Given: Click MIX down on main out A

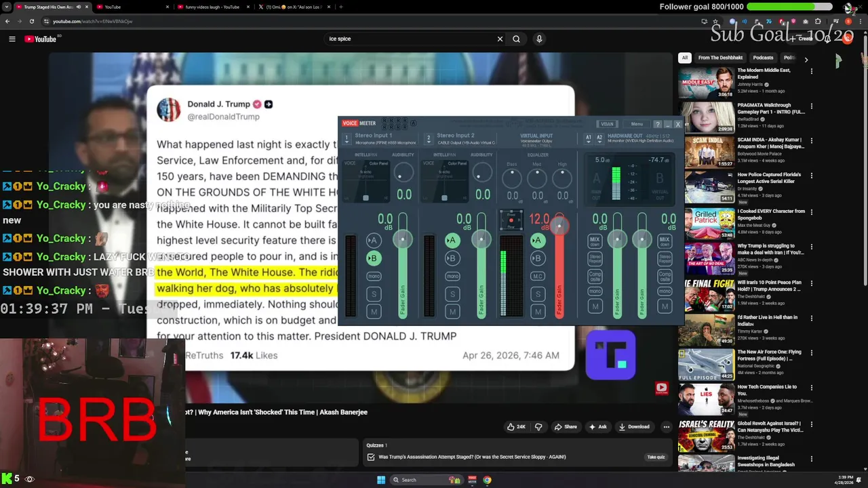Looking at the screenshot, I should click(x=595, y=241).
